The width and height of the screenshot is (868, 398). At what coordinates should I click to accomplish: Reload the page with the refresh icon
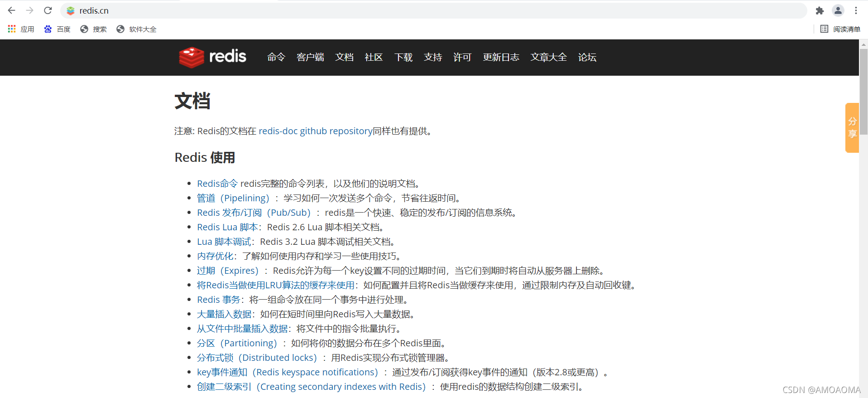click(48, 10)
